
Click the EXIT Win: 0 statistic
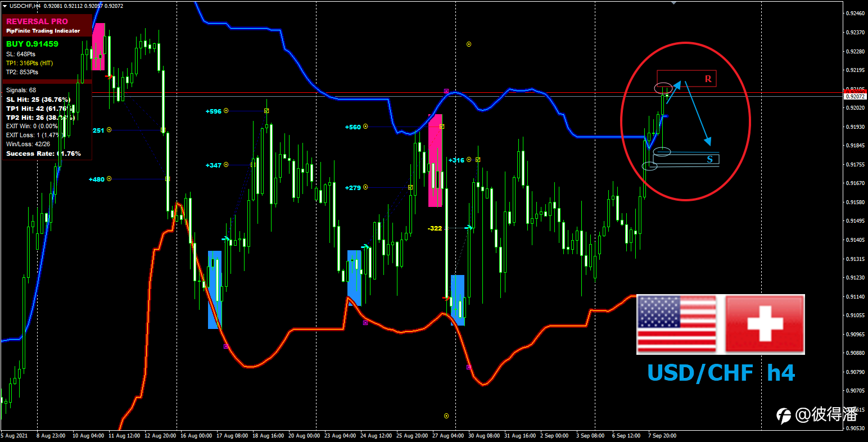coord(32,127)
